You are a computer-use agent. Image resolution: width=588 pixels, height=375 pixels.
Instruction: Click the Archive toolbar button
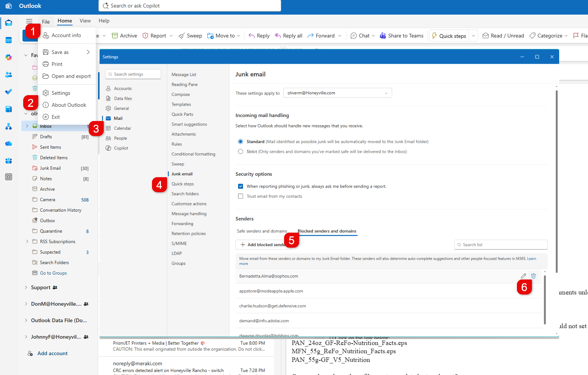coord(125,36)
